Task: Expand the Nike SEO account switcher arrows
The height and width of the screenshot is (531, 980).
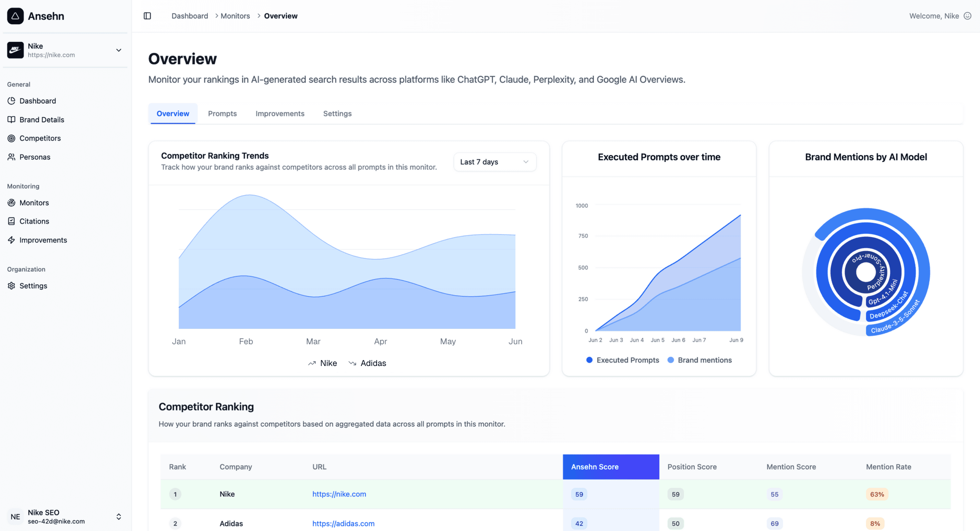Action: pyautogui.click(x=119, y=516)
